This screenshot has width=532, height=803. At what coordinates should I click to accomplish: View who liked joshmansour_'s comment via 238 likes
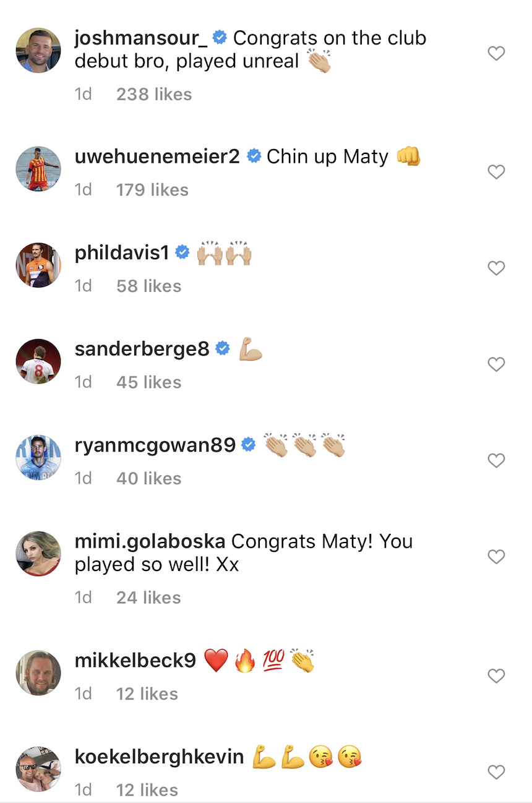tap(154, 94)
